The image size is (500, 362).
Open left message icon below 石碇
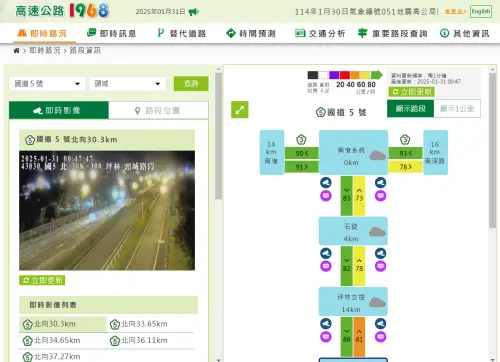[x=326, y=266]
